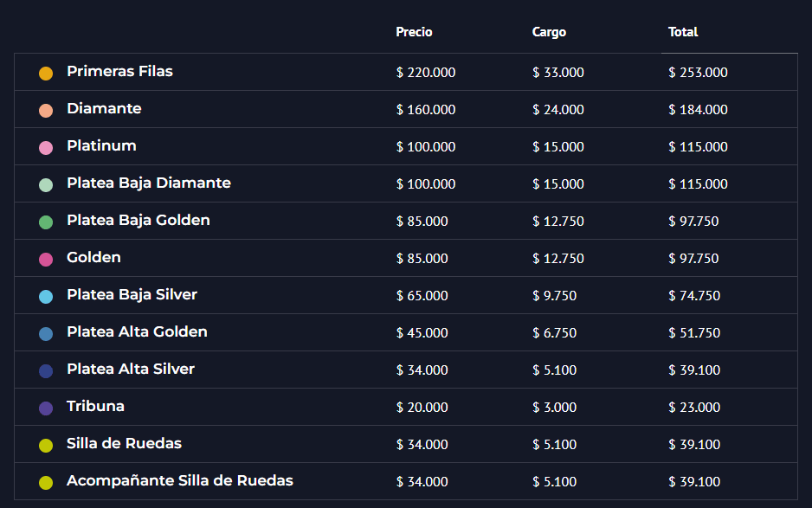
Task: Select the green Platea Baja Golden dot
Action: tap(46, 222)
